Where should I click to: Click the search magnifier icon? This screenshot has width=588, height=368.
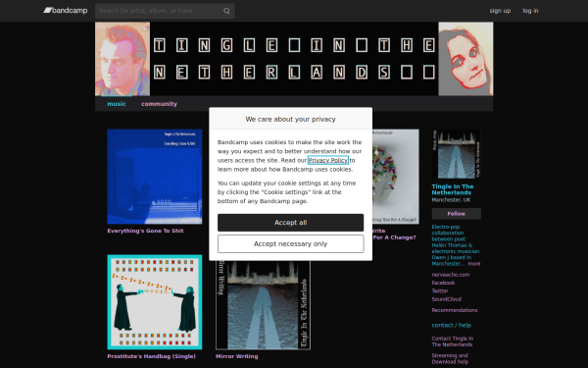pyautogui.click(x=226, y=11)
